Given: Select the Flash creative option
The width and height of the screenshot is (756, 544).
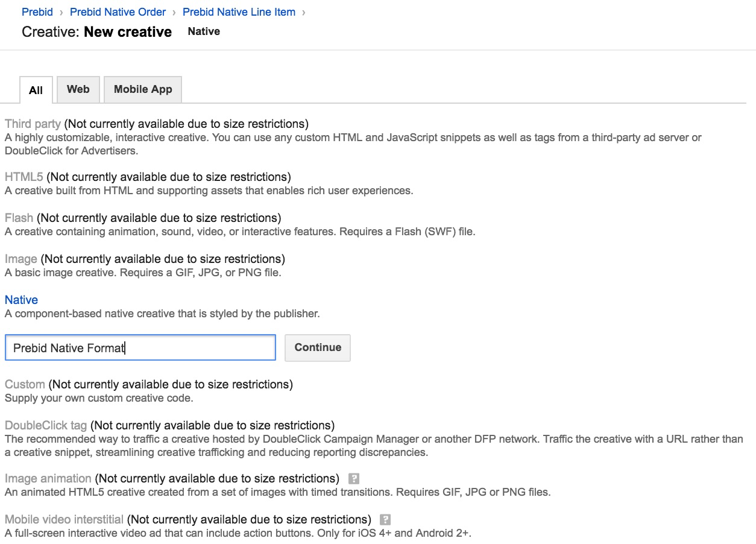Looking at the screenshot, I should point(19,218).
